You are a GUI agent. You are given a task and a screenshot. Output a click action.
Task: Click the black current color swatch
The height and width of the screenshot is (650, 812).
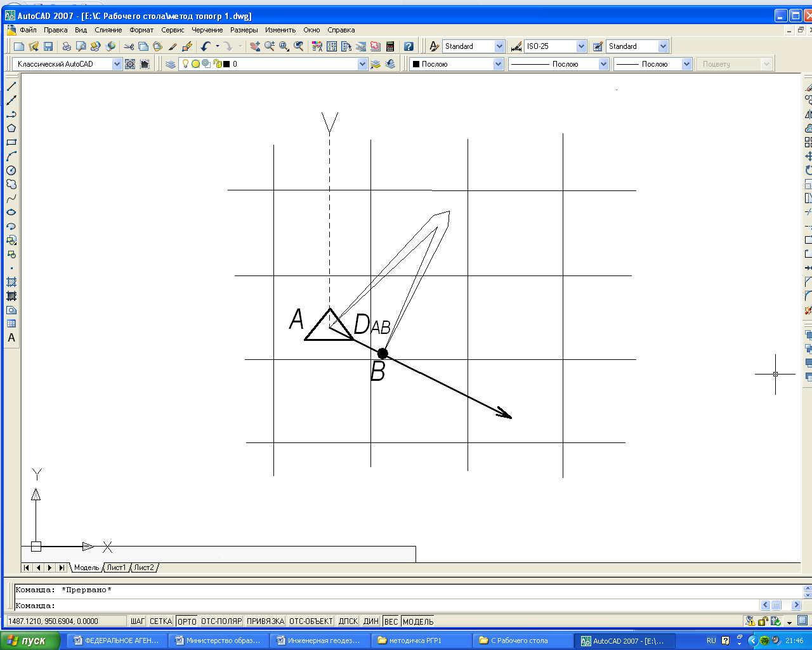pyautogui.click(x=416, y=64)
